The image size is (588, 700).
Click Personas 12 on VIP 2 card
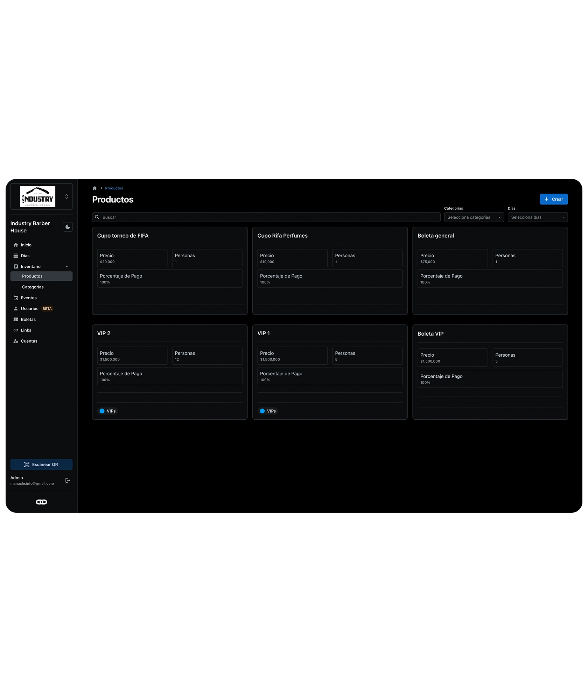click(207, 356)
